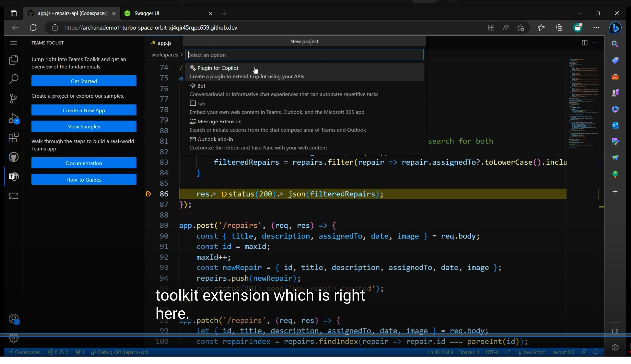This screenshot has height=364, width=631.
Task: Select Plugin for Copilot option
Action: 305,72
